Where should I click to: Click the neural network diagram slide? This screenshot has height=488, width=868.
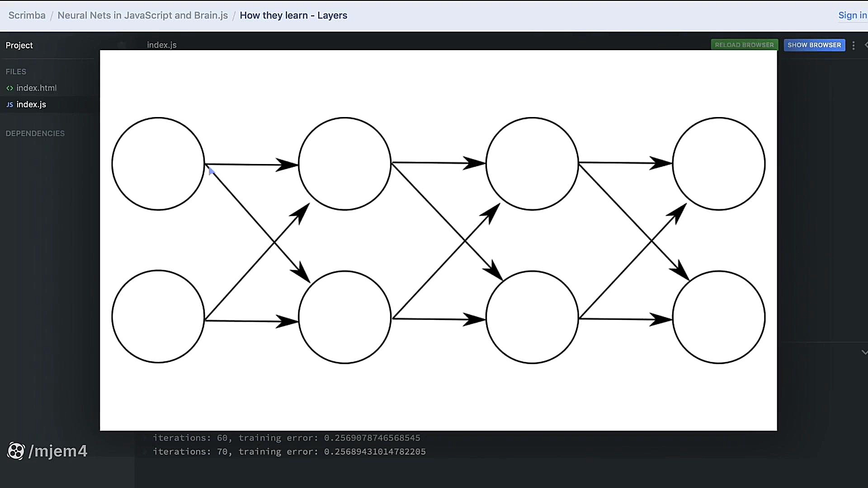coord(438,240)
